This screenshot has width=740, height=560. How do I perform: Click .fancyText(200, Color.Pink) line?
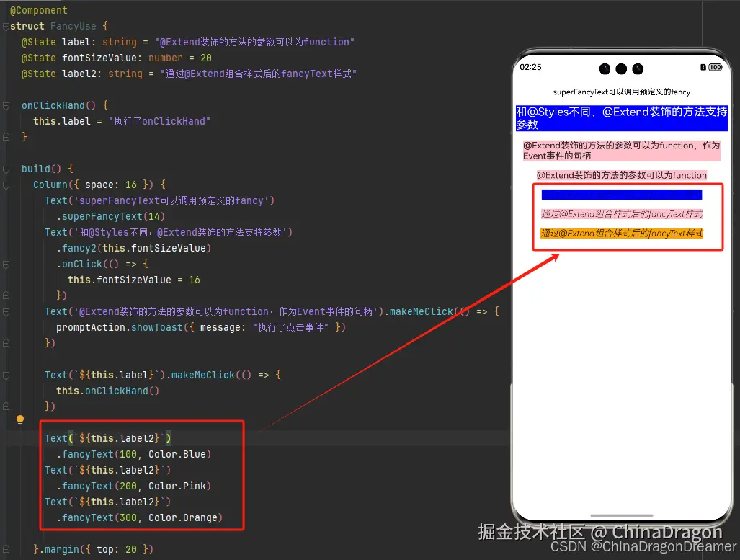(x=133, y=486)
